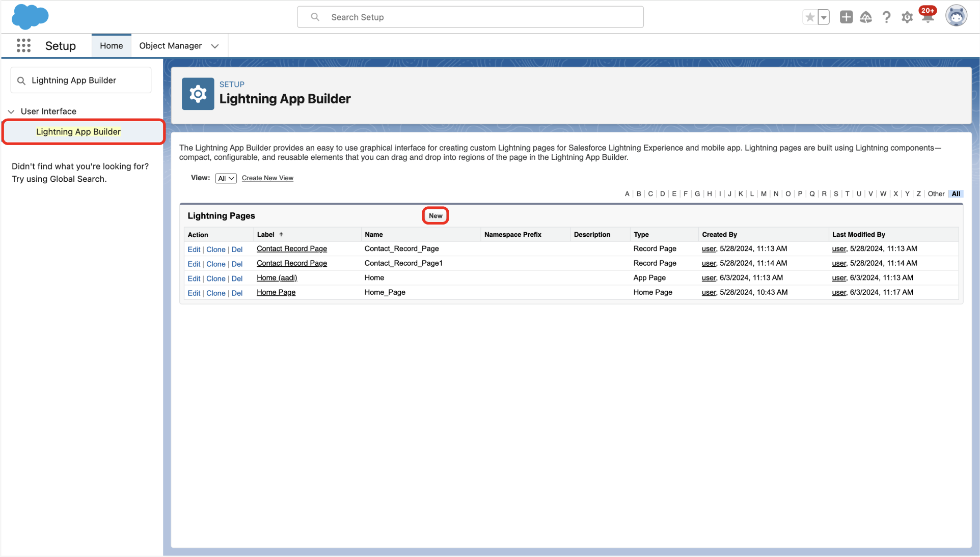The width and height of the screenshot is (980, 557).
Task: Click the Quick Find box with Lightning App Builder
Action: [x=81, y=80]
